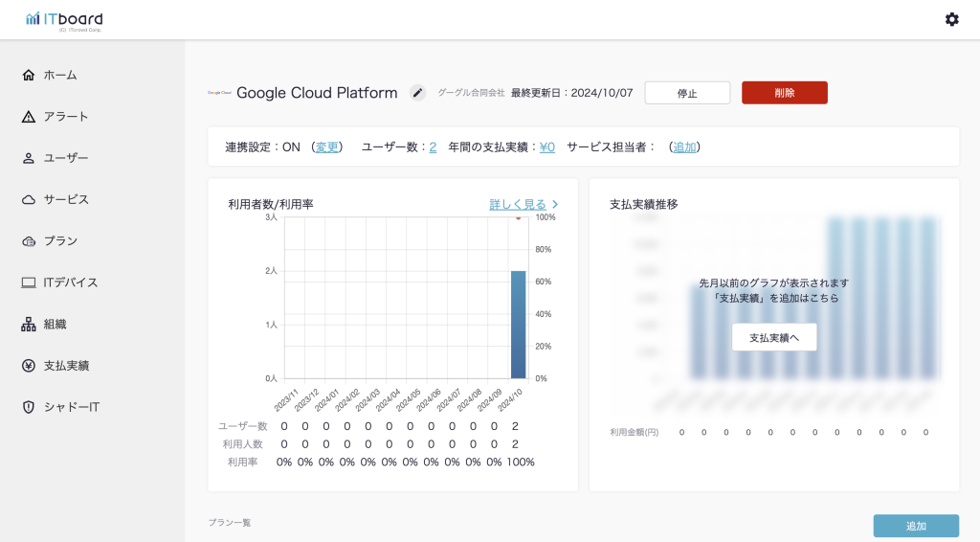Click the alert triangle icon
This screenshot has height=542, width=980.
tap(29, 117)
